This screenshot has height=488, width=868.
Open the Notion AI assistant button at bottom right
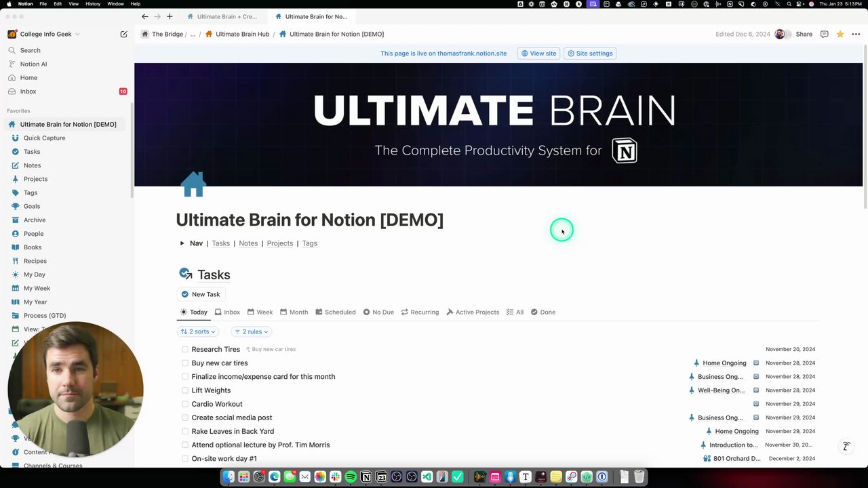pyautogui.click(x=846, y=446)
